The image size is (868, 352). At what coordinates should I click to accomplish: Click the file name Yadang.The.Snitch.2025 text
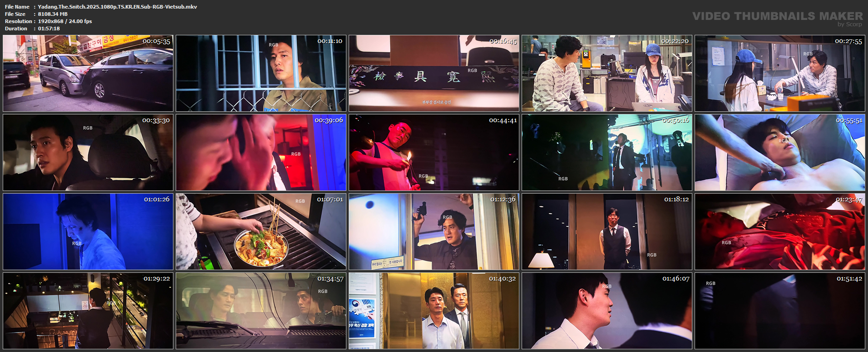pos(117,7)
